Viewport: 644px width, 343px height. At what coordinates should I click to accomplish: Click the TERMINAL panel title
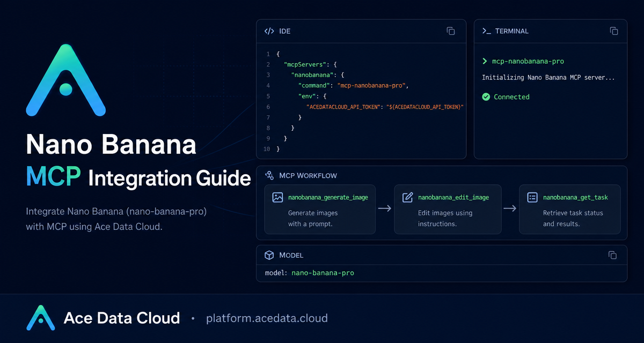point(512,31)
